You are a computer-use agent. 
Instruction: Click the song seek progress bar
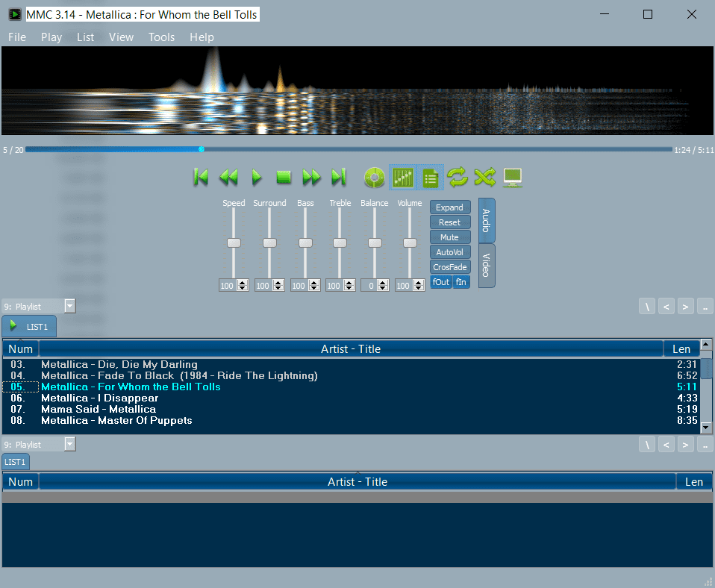pos(349,149)
